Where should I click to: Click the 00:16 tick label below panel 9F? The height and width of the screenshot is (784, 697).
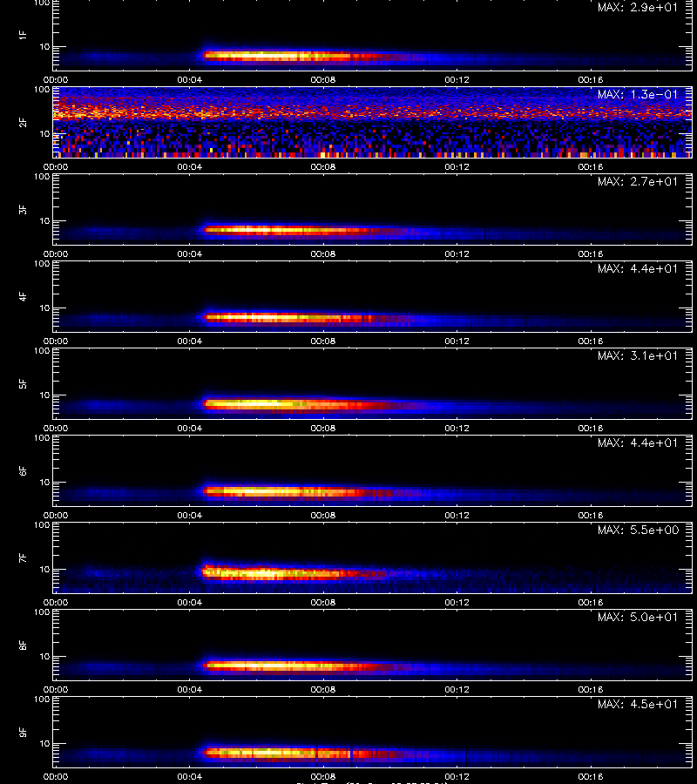click(591, 776)
